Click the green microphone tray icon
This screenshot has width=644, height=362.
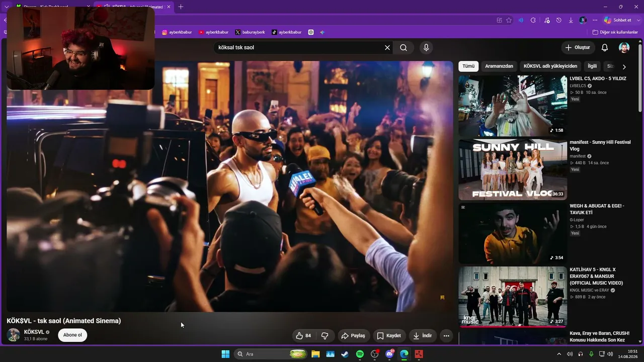591,354
